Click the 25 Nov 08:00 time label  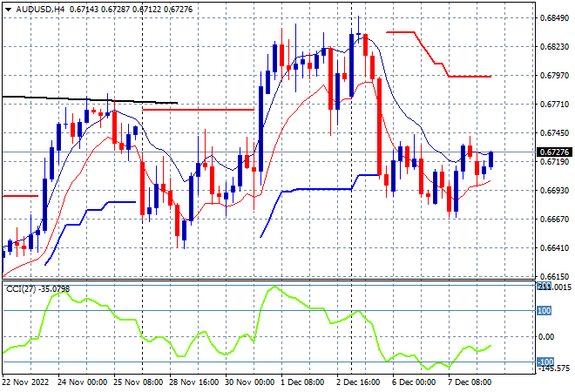click(x=139, y=382)
